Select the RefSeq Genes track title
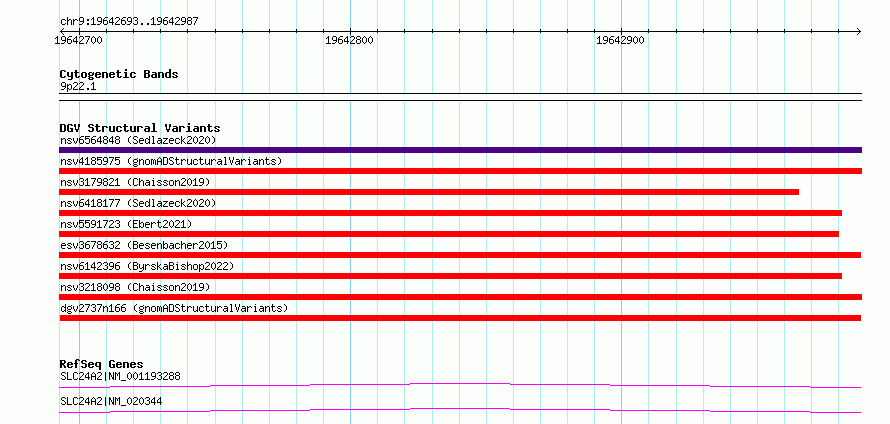This screenshot has width=890, height=424. click(x=102, y=364)
